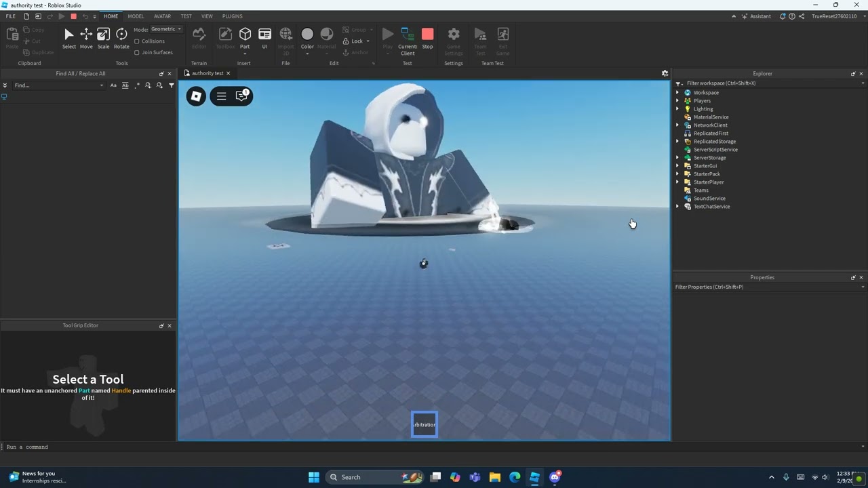This screenshot has height=488, width=868.
Task: Activate the Rotate tool
Action: [121, 38]
